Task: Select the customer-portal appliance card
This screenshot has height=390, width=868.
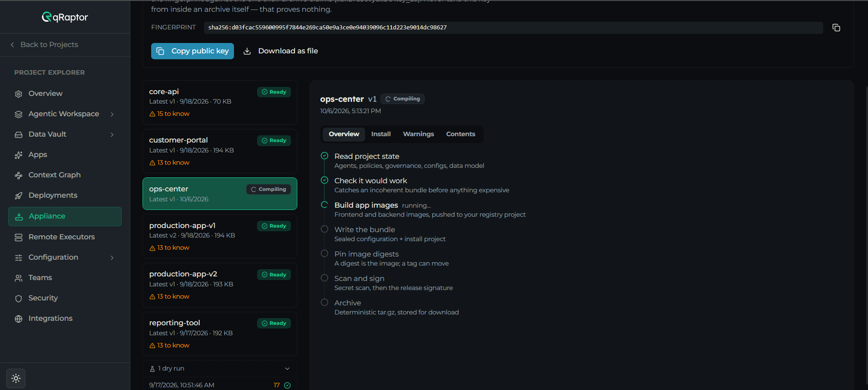Action: (220, 151)
